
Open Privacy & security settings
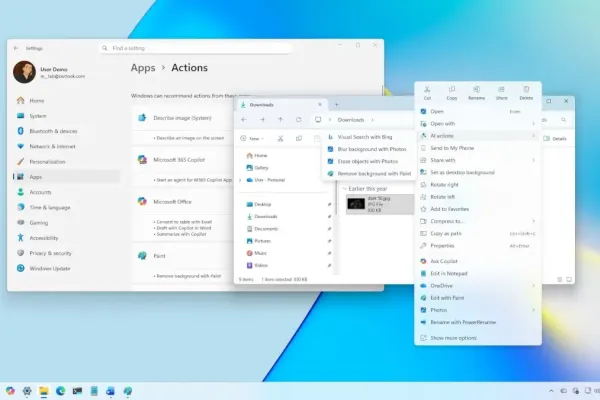point(66,253)
